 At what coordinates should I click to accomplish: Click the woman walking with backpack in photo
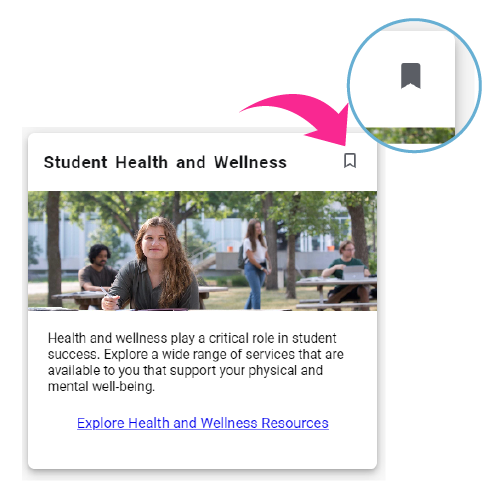pos(255,263)
